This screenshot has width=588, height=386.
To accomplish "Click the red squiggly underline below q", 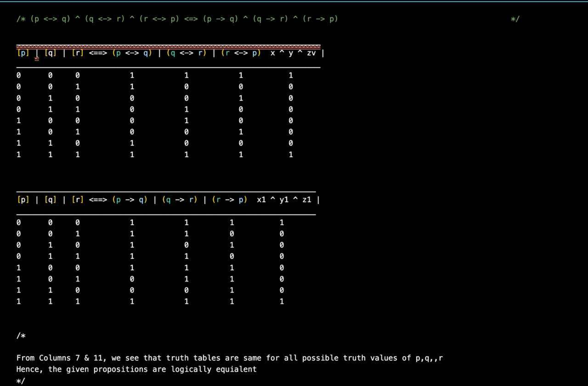I will tap(36, 60).
